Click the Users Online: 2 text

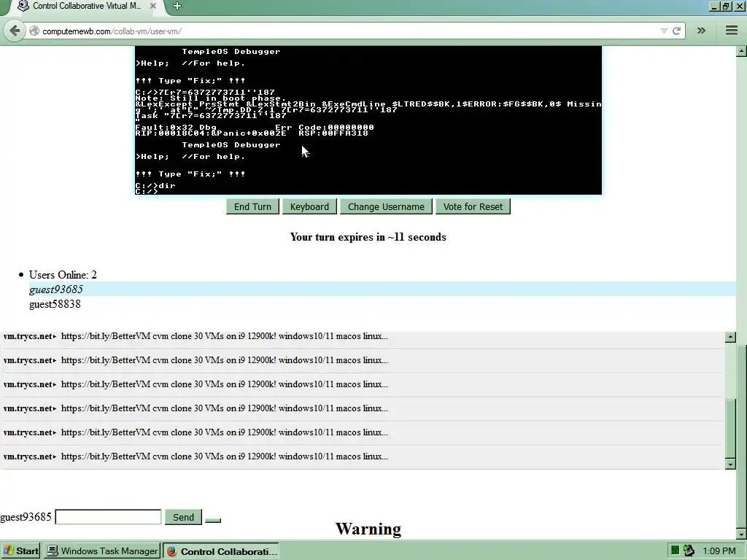[63, 275]
